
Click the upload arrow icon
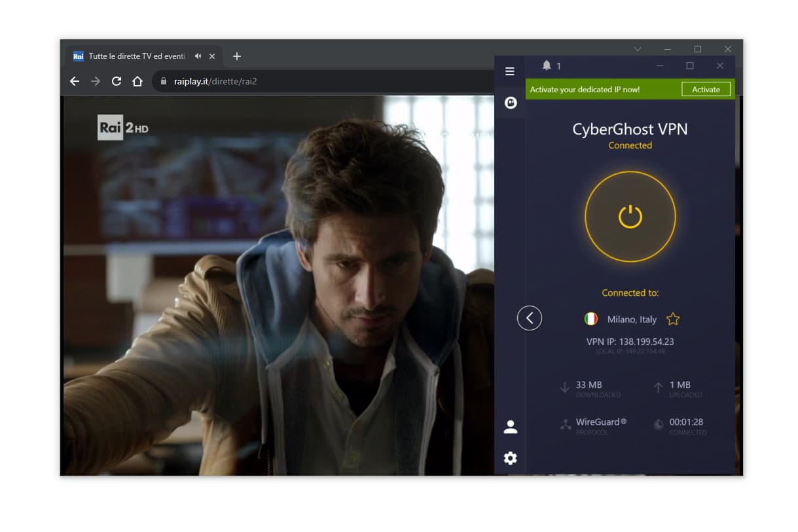pyautogui.click(x=658, y=388)
